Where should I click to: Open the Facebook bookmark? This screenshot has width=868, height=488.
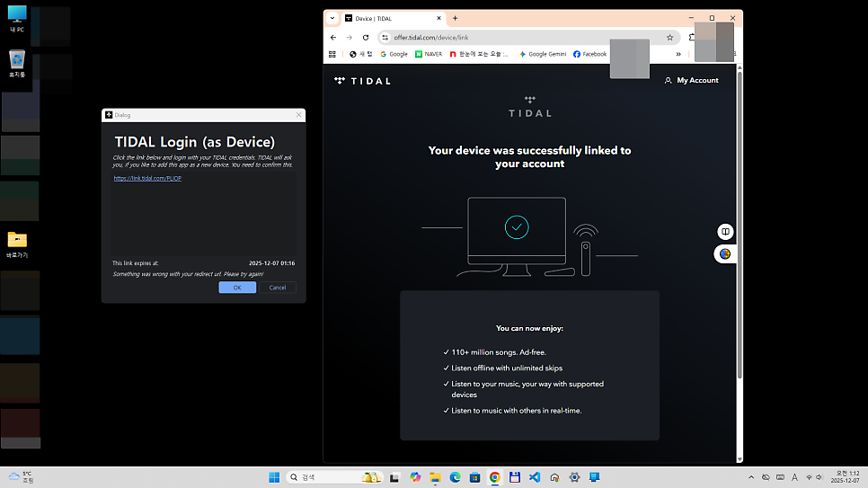click(590, 54)
